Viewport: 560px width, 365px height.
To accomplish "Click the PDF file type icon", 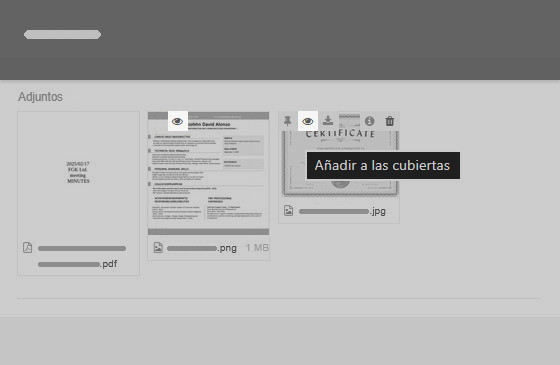I will pos(28,248).
